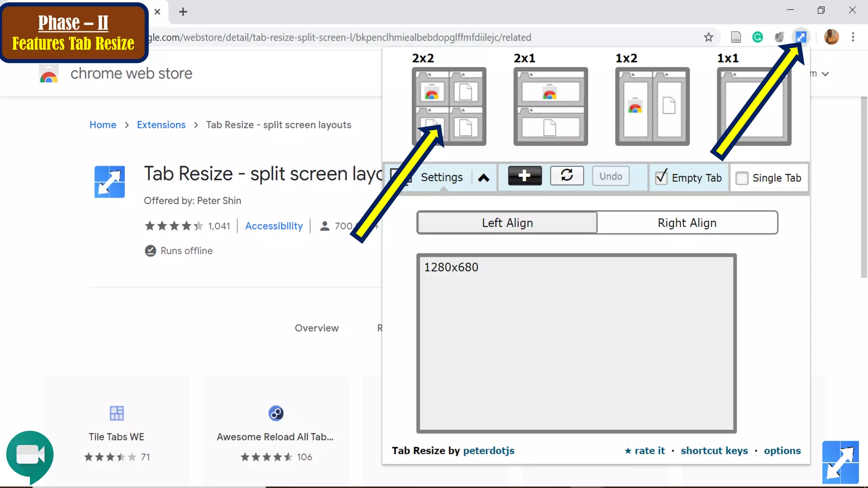Open the options link
The image size is (868, 488).
pyautogui.click(x=782, y=451)
